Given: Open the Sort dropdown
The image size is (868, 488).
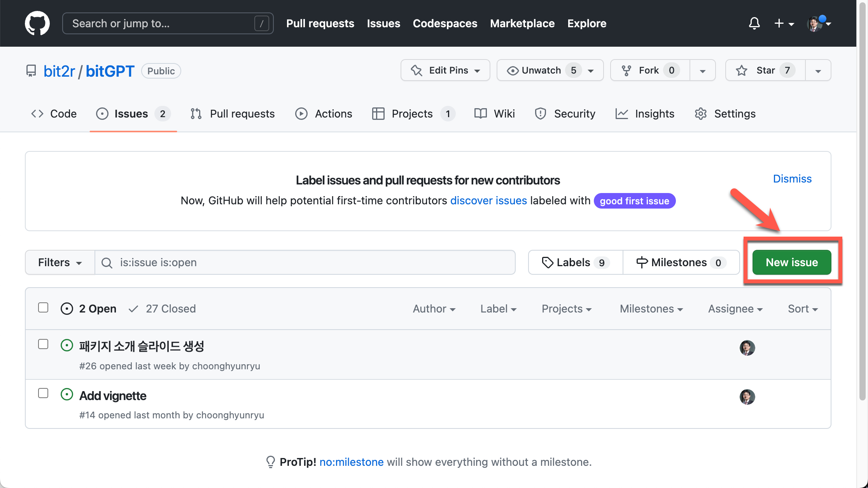Looking at the screenshot, I should (x=803, y=309).
